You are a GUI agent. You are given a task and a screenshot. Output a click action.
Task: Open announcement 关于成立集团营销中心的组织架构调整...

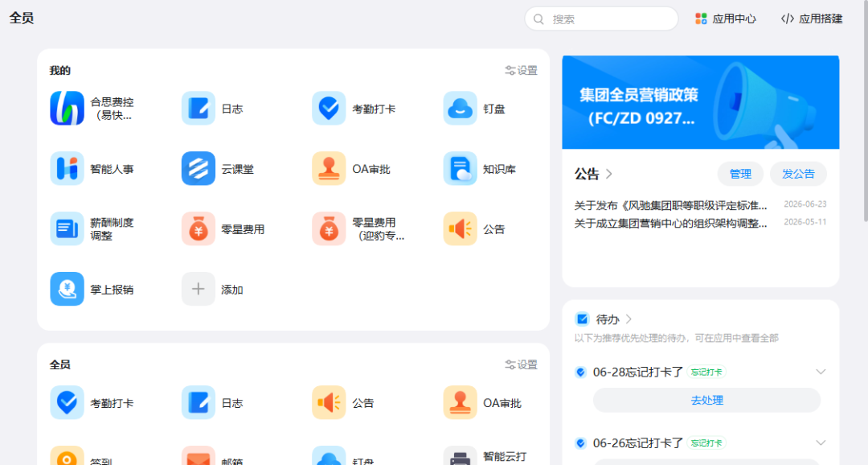click(x=670, y=224)
